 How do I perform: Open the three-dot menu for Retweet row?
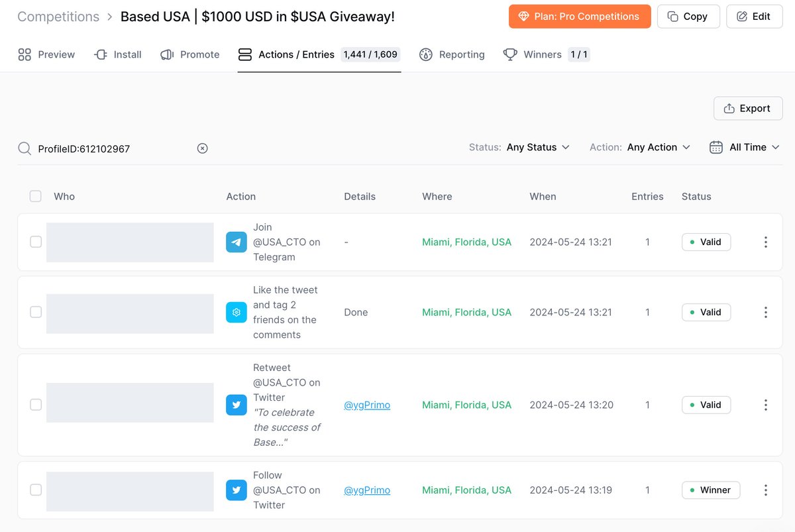pyautogui.click(x=766, y=405)
